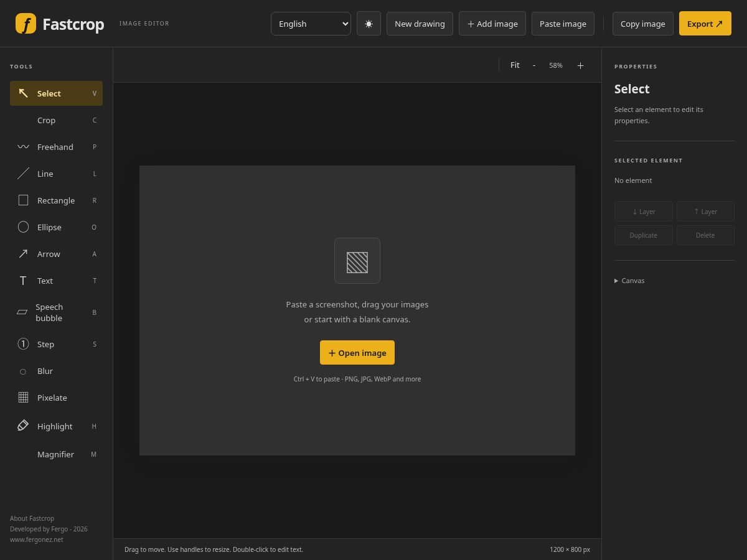
Task: Click the move layer down button
Action: click(644, 212)
